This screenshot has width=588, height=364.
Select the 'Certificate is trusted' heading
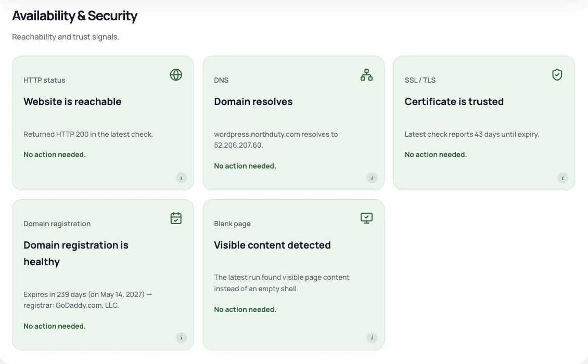tap(454, 101)
